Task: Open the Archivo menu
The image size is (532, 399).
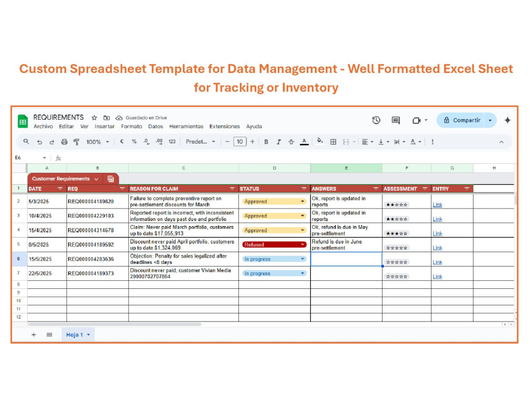Action: coord(43,127)
